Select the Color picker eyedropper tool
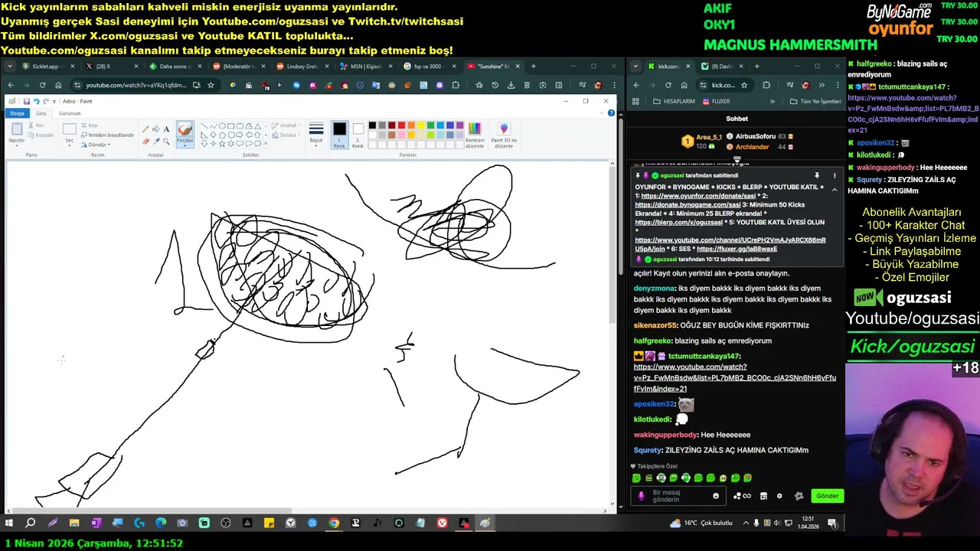980x551 pixels. [156, 141]
